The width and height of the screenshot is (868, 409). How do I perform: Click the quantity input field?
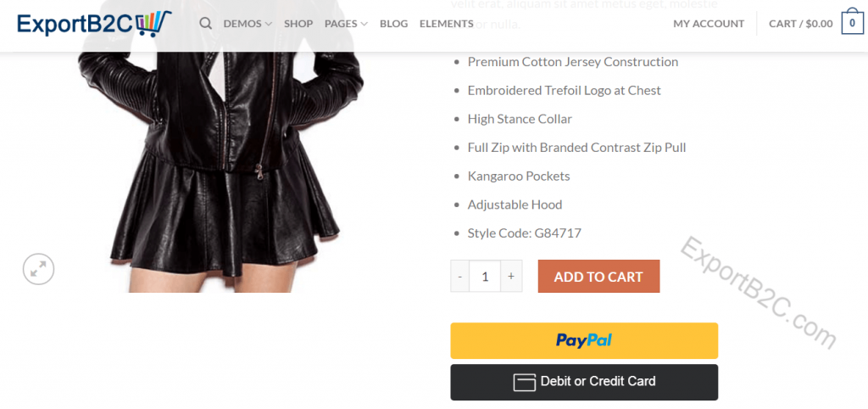pyautogui.click(x=485, y=276)
